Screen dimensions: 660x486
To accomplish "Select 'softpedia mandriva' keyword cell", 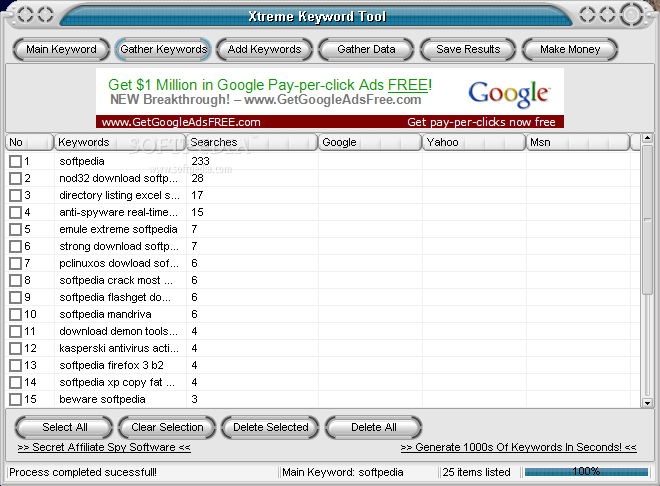I will tap(105, 314).
